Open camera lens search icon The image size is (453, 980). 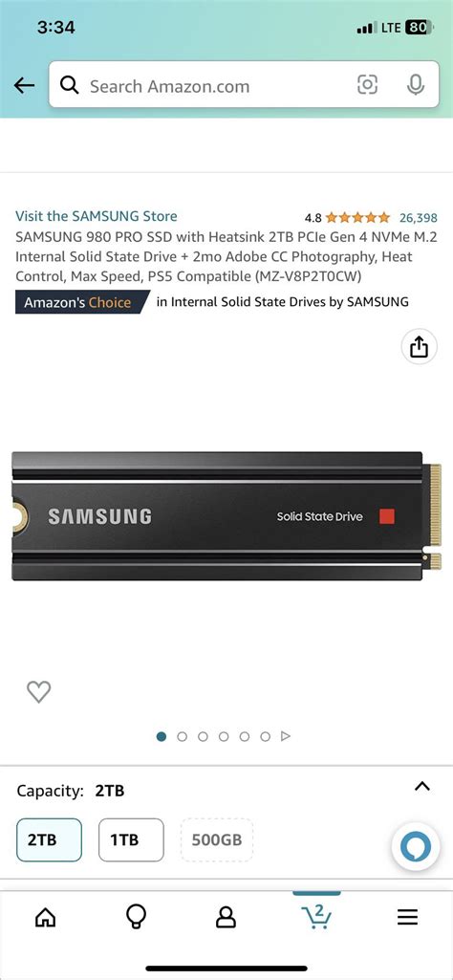click(x=367, y=85)
